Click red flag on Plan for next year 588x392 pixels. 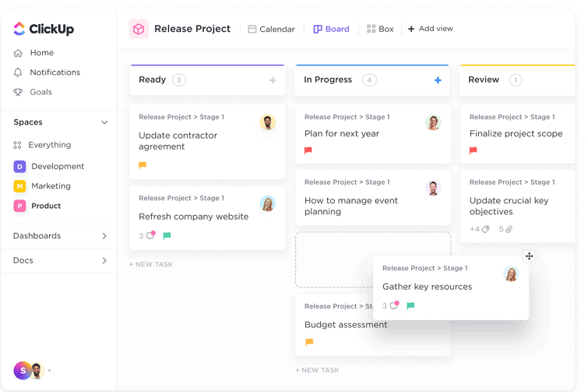tap(308, 150)
